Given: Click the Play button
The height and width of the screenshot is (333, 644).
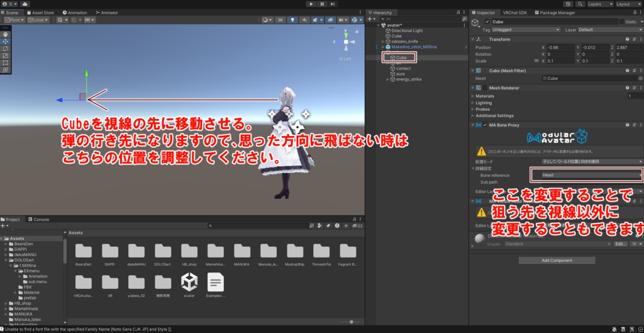Looking at the screenshot, I should point(311,4).
